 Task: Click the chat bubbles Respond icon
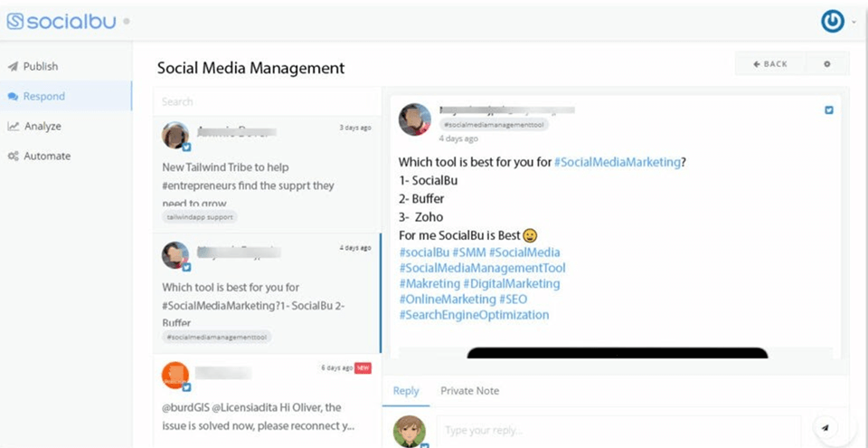coord(13,97)
